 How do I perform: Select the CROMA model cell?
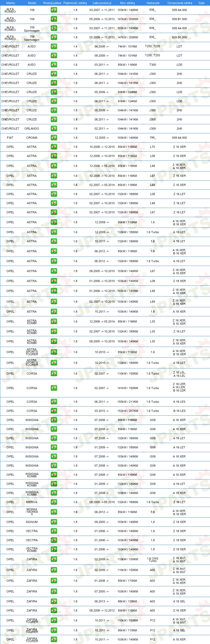[32, 138]
